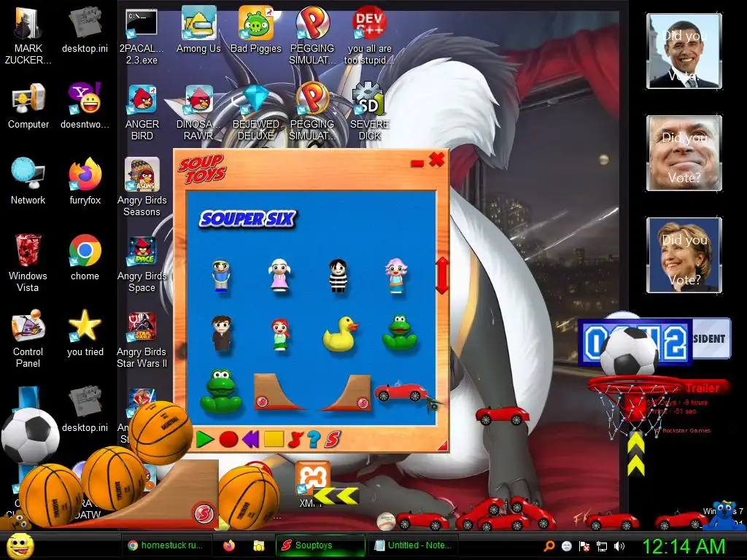Click the red record circle in Souptoys toolbar
Viewport: 747px width, 560px height.
click(228, 439)
